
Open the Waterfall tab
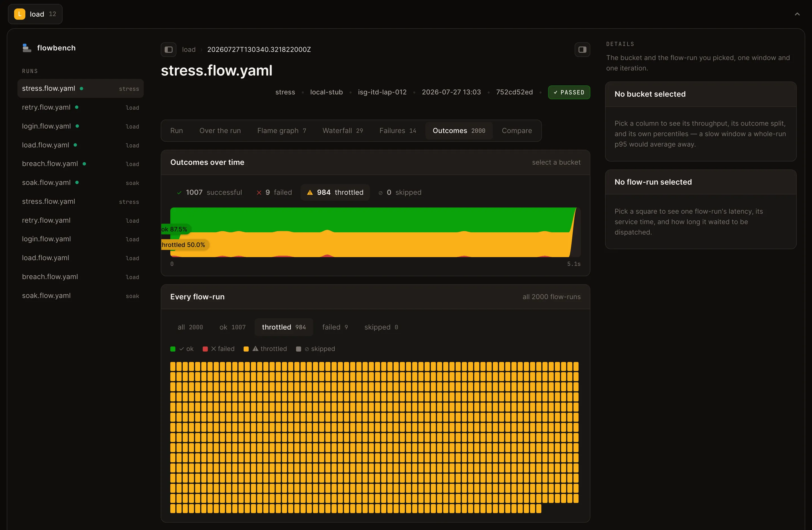click(343, 131)
